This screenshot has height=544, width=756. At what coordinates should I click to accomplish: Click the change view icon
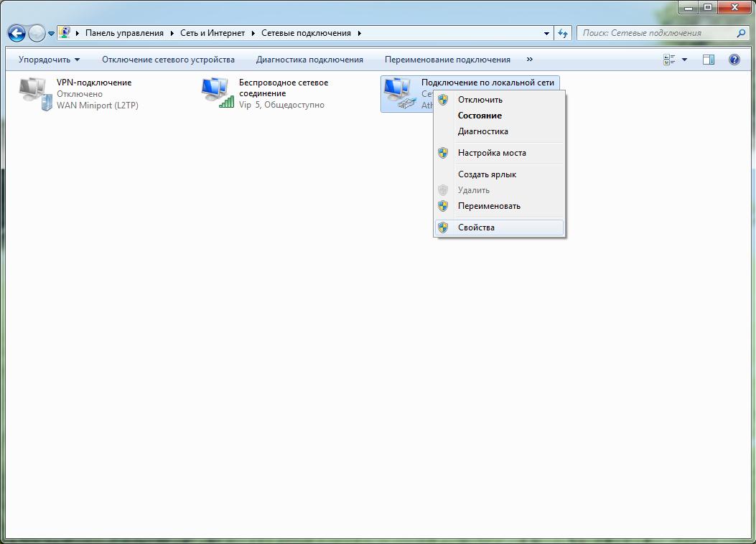coord(669,60)
